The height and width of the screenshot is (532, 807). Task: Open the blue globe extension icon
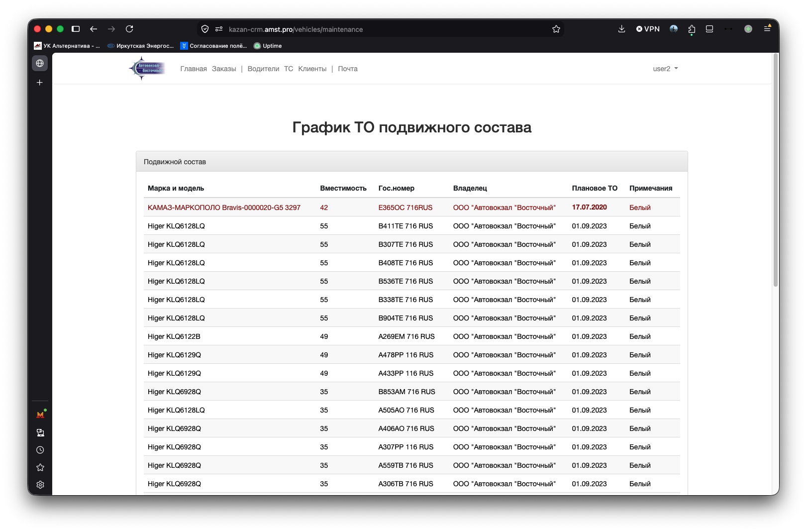674,29
